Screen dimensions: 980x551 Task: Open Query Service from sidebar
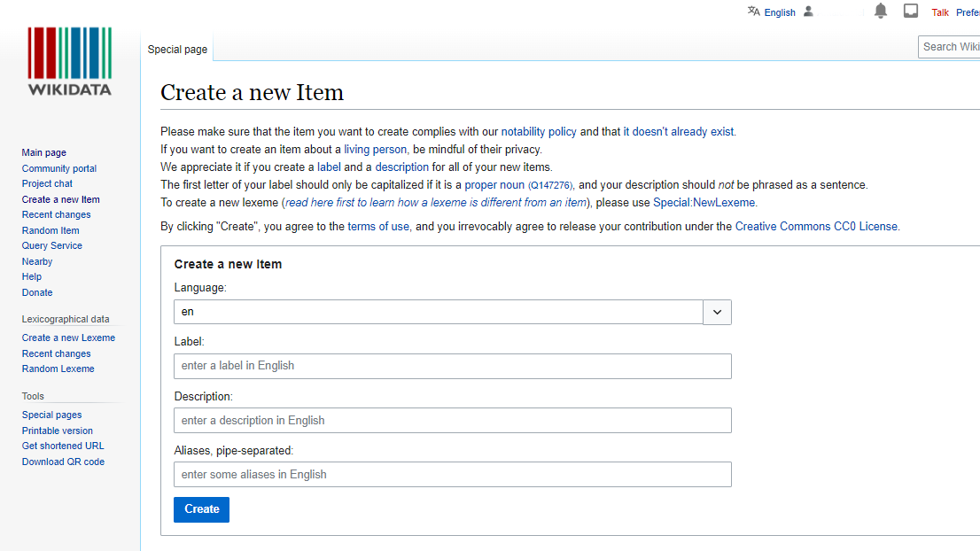point(52,246)
